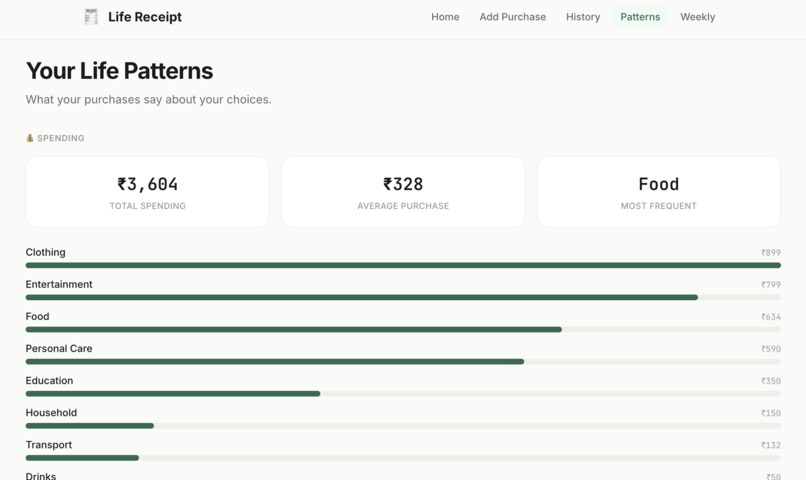Click the Clothing category label
806x480 pixels.
[46, 252]
